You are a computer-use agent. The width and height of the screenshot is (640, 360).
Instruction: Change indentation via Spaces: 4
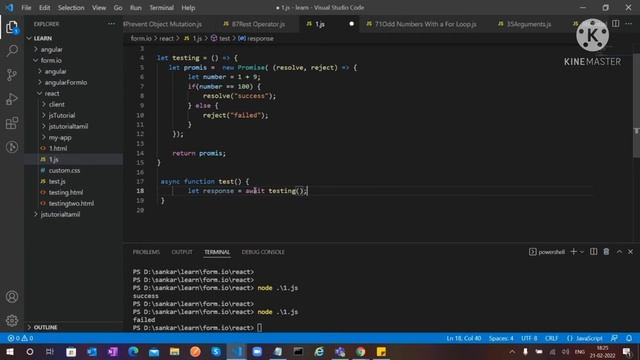click(x=501, y=338)
